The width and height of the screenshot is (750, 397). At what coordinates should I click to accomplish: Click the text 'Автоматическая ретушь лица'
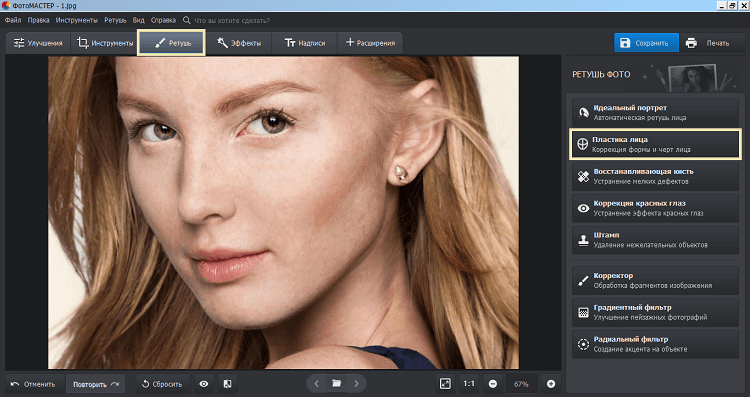tap(640, 118)
